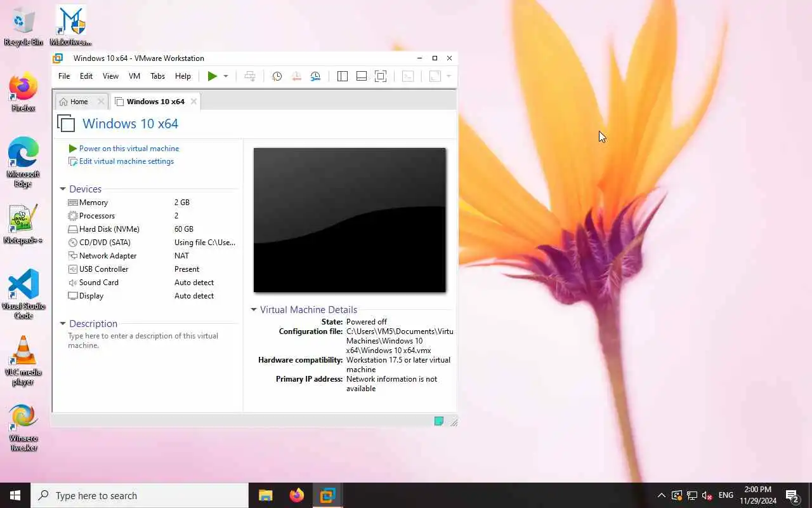
Task: Select the USB Controller device
Action: pyautogui.click(x=152, y=269)
